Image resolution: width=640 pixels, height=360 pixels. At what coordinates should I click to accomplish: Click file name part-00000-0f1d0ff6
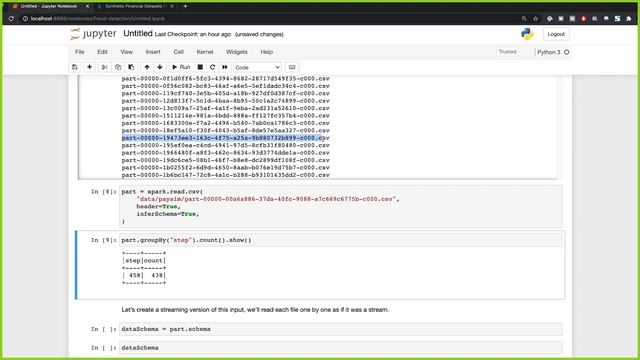point(225,78)
